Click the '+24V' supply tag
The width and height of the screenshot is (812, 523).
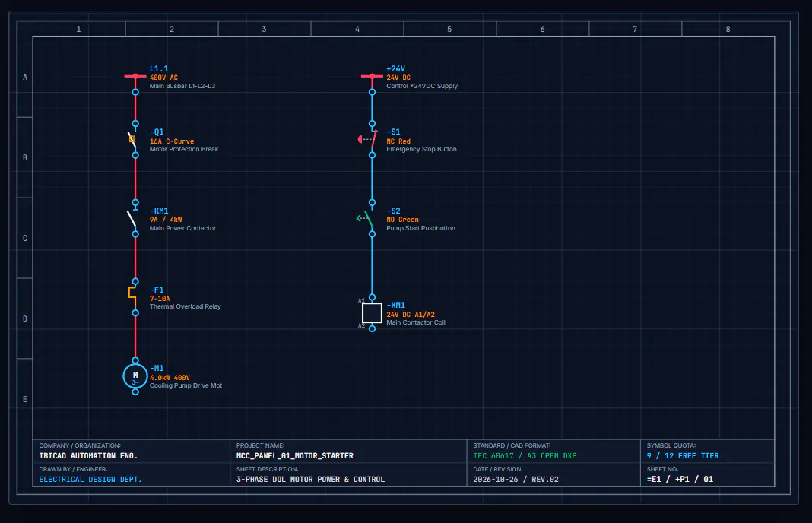395,69
